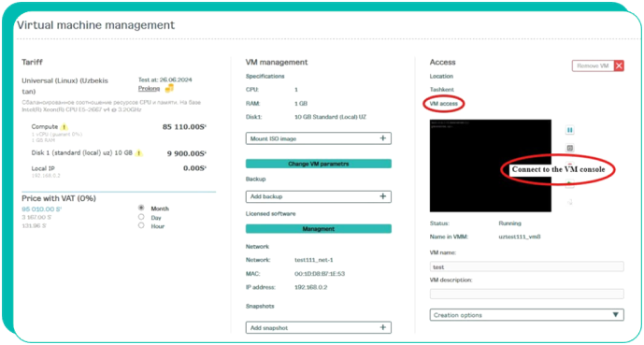Image resolution: width=644 pixels, height=345 pixels.
Task: Click the VM name input containing test
Action: [527, 267]
